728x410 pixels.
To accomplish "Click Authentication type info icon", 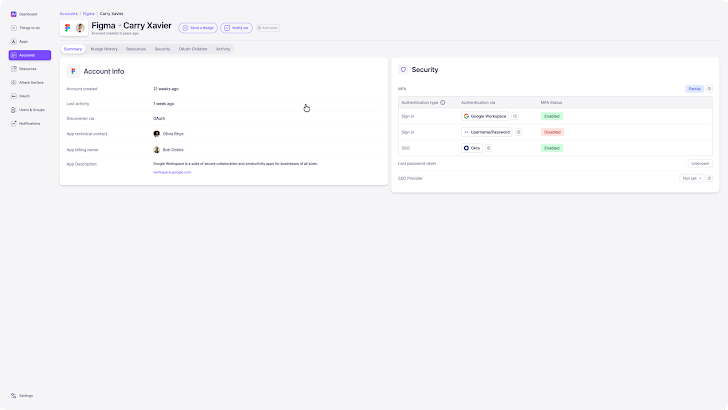I will click(x=441, y=102).
